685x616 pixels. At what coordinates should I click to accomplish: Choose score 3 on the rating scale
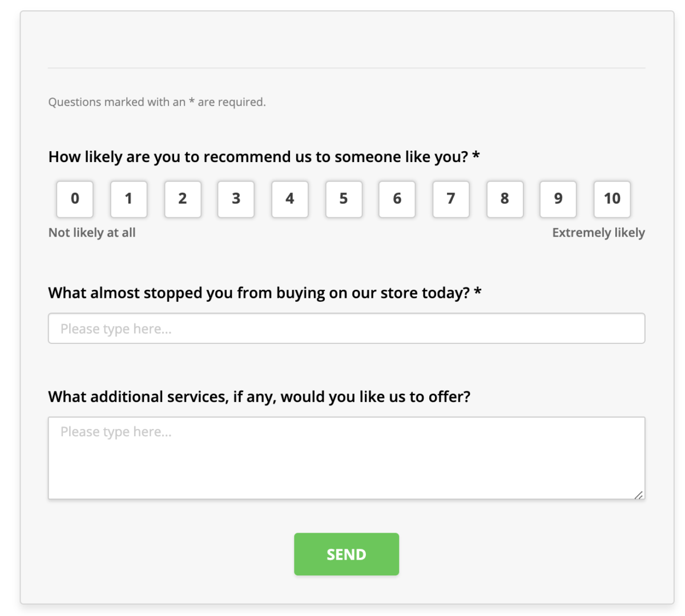[x=236, y=199]
